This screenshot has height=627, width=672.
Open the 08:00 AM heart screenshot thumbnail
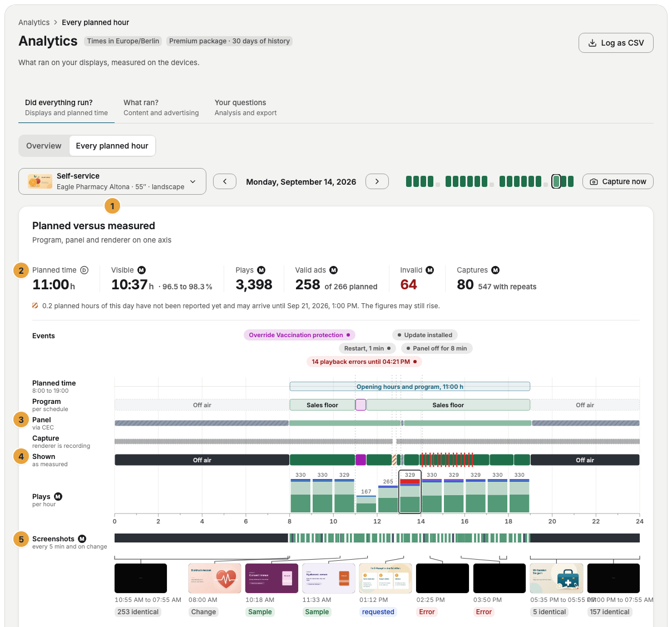point(215,578)
